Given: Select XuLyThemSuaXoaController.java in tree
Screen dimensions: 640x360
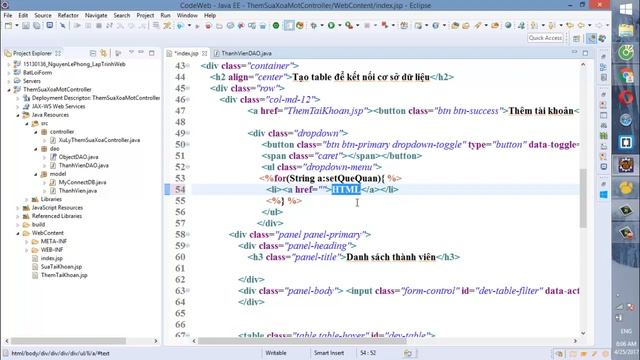Looking at the screenshot, I should click(x=99, y=140).
